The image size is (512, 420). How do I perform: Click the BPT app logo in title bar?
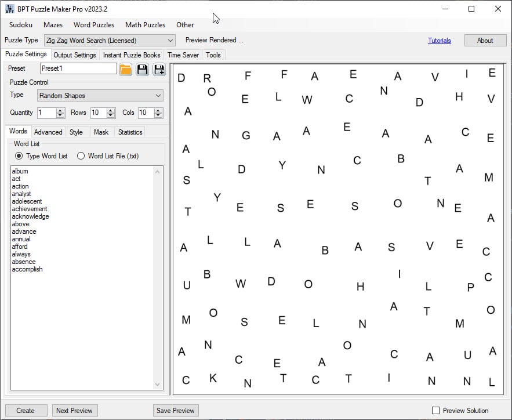click(10, 9)
